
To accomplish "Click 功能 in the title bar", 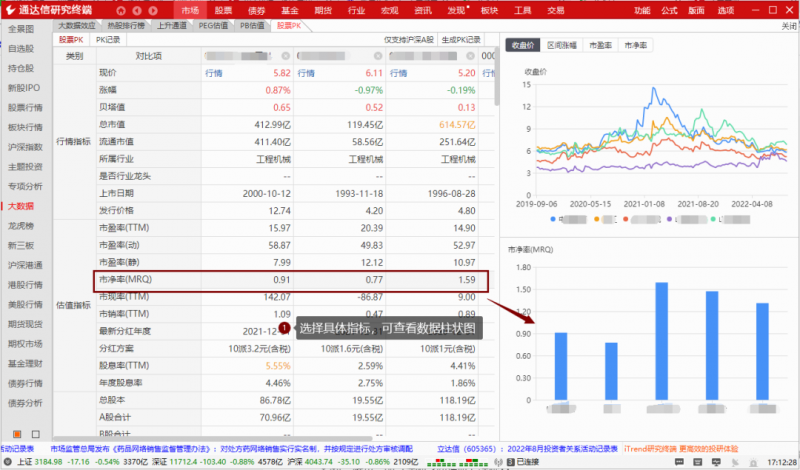I will [x=642, y=10].
